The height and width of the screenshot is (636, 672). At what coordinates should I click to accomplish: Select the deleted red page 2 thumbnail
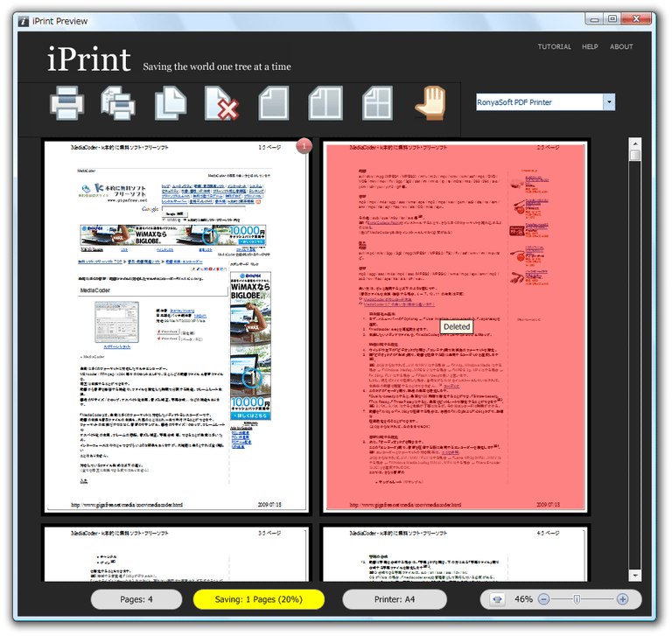point(455,326)
